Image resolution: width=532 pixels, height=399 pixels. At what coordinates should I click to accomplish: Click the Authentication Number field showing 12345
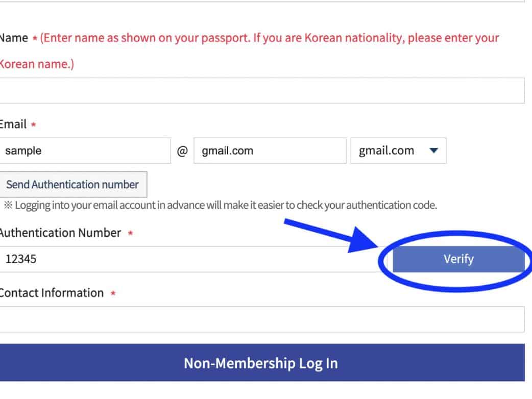click(189, 259)
